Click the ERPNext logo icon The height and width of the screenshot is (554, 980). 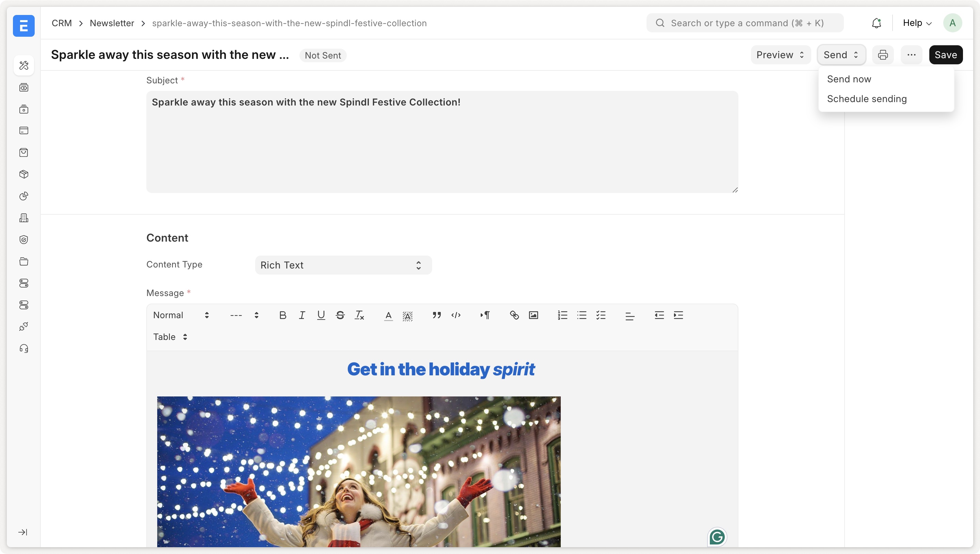pos(23,26)
